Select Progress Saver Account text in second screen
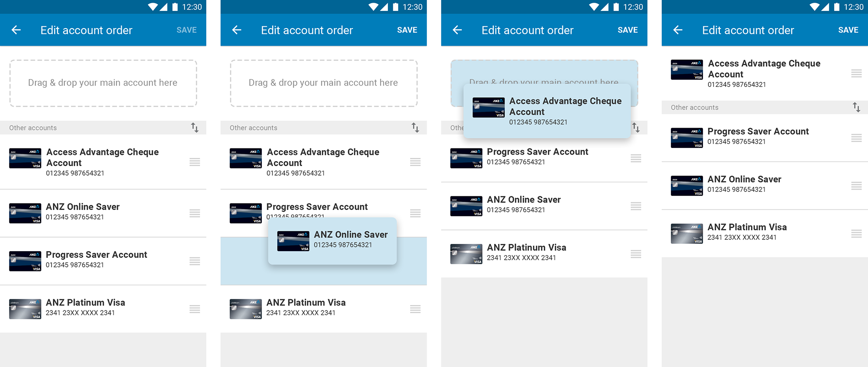The image size is (868, 367). [x=317, y=207]
